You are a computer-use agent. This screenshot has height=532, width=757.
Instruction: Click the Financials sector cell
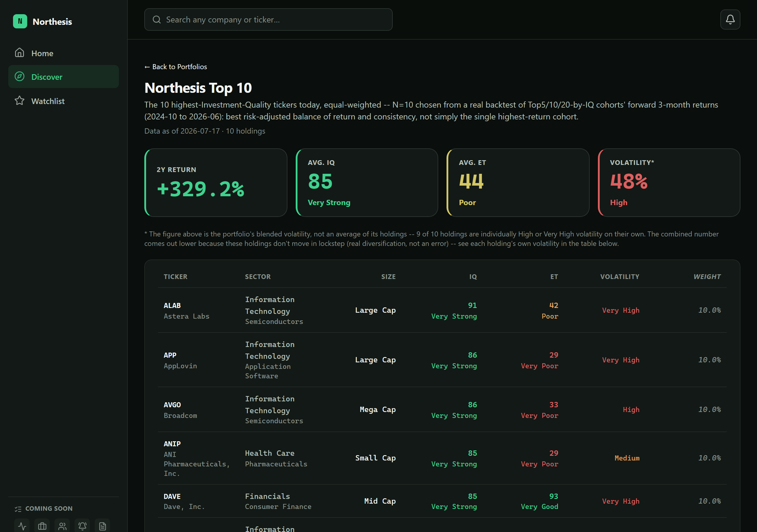(268, 496)
